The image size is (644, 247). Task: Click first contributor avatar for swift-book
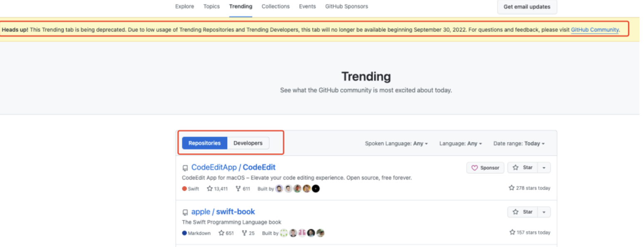(284, 233)
